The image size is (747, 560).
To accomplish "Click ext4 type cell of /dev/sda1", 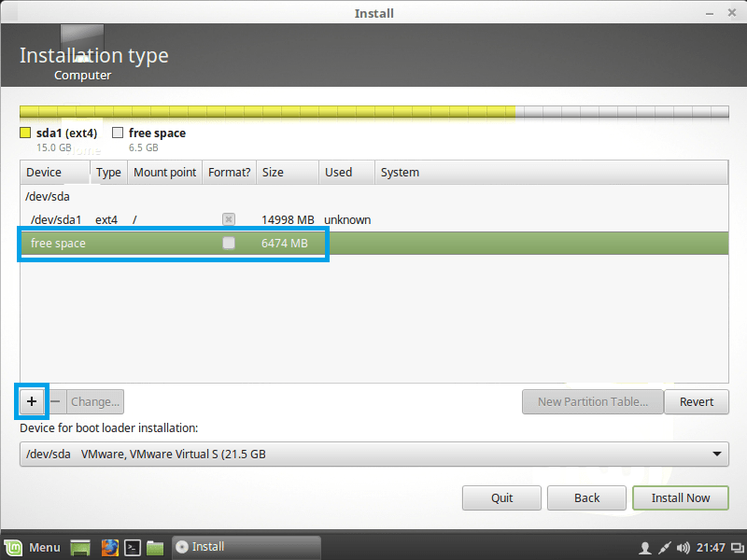I will 106,219.
